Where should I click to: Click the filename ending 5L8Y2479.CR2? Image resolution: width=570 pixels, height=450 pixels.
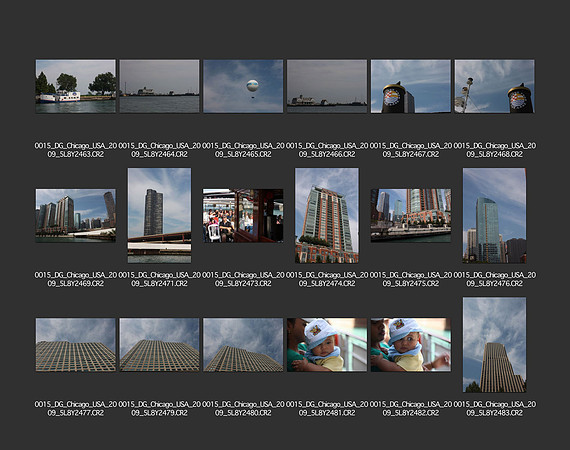click(159, 409)
